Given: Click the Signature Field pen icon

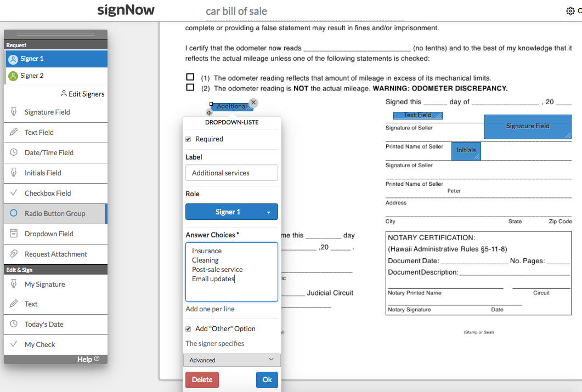Looking at the screenshot, I should click(x=14, y=112).
